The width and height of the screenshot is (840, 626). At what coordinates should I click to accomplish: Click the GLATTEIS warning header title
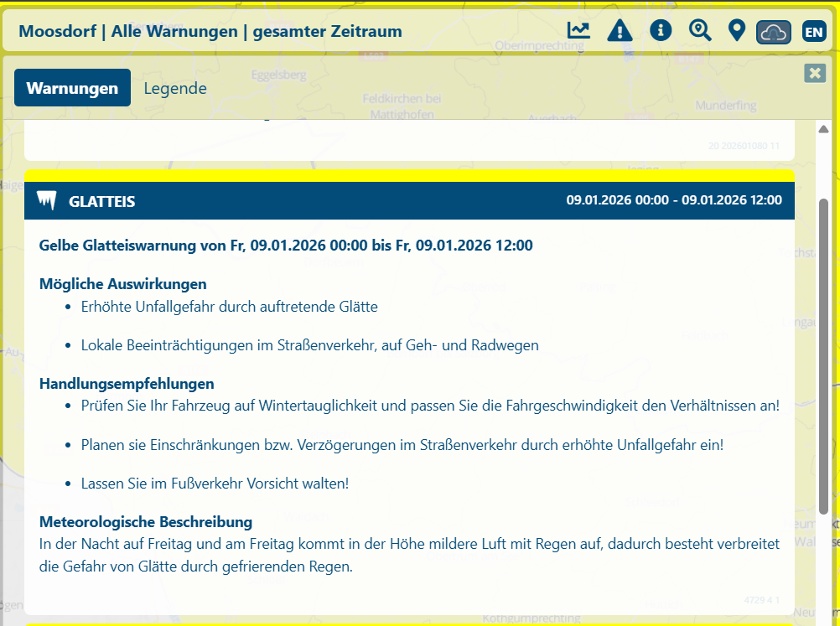(101, 202)
